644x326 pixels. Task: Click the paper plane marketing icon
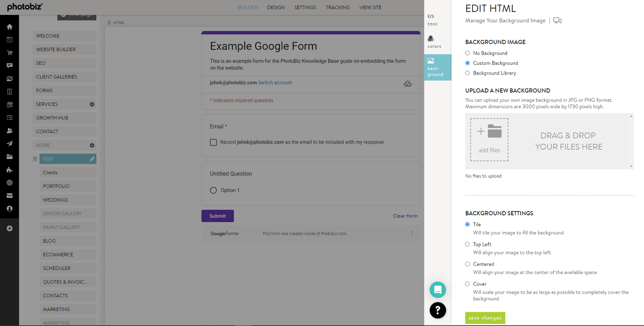9,143
